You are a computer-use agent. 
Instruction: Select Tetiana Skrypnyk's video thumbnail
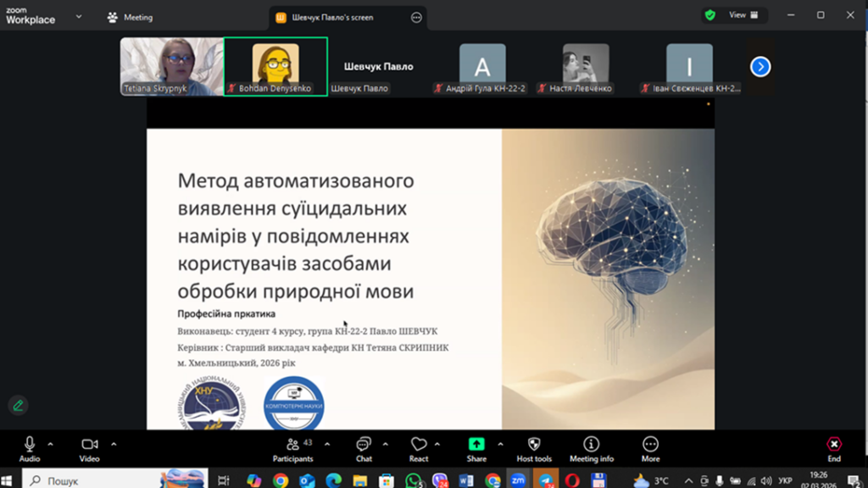pyautogui.click(x=171, y=66)
